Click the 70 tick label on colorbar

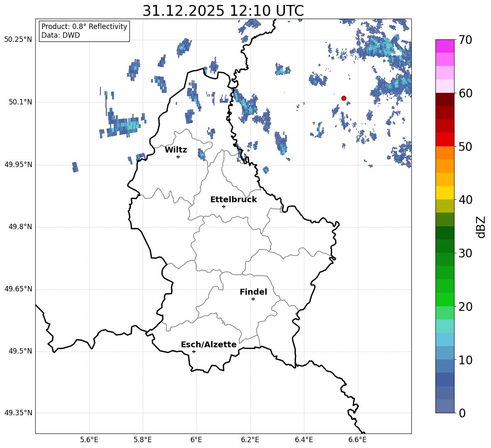[465, 40]
